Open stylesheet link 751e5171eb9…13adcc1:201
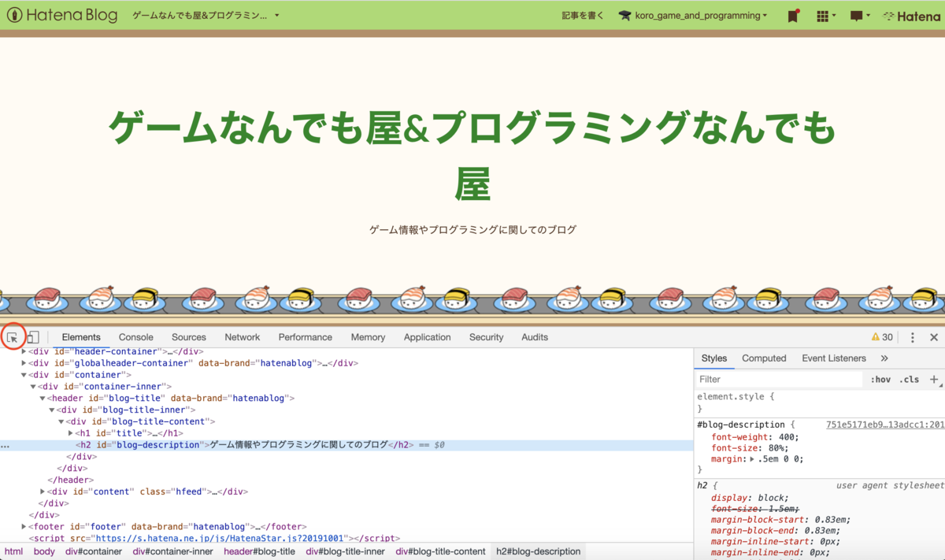 [x=885, y=425]
